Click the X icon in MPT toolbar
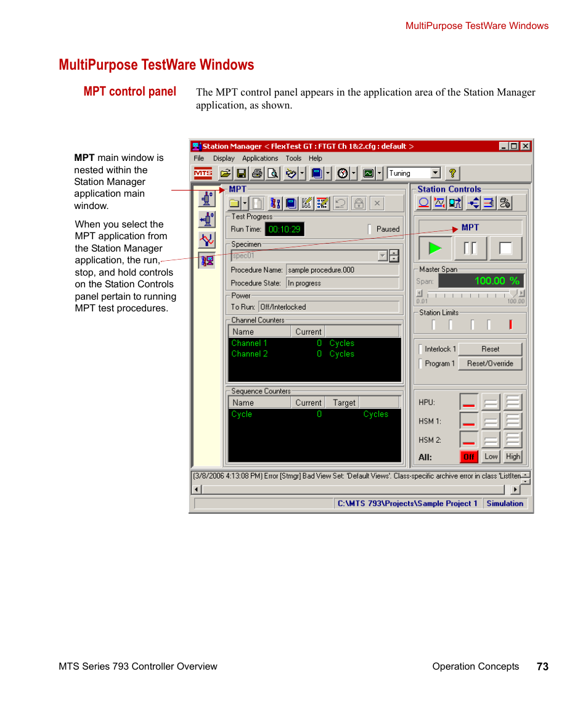This screenshot has height=706, width=588. (x=377, y=203)
